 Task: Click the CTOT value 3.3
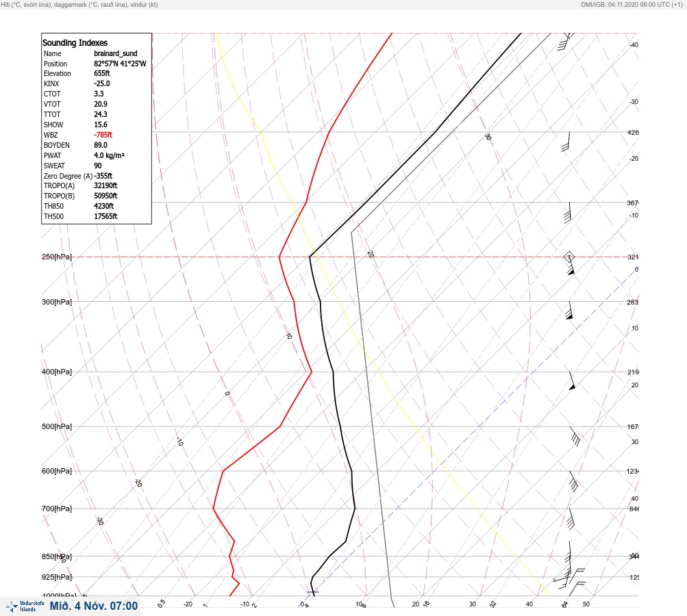(99, 94)
